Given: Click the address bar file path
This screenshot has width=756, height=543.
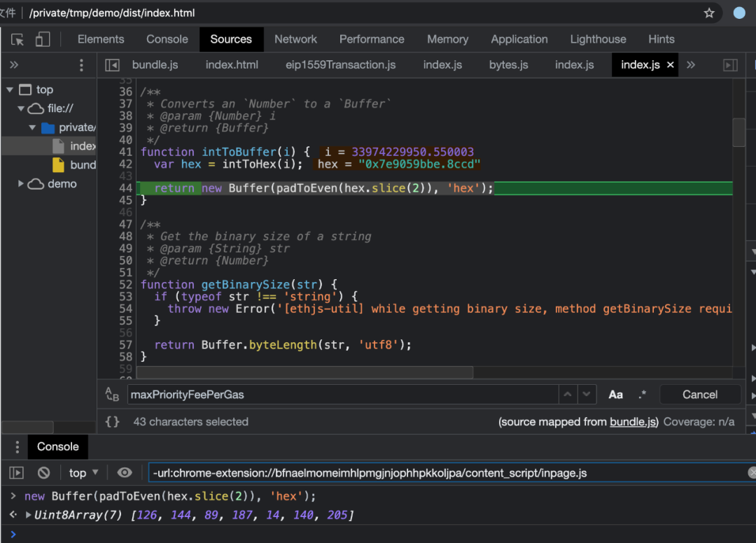Looking at the screenshot, I should pyautogui.click(x=112, y=13).
